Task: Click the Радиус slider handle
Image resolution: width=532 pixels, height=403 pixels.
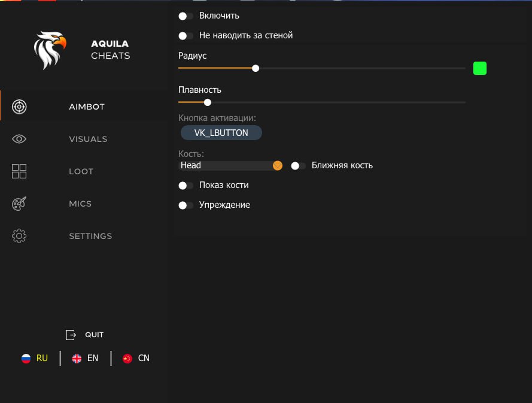Action: click(256, 68)
